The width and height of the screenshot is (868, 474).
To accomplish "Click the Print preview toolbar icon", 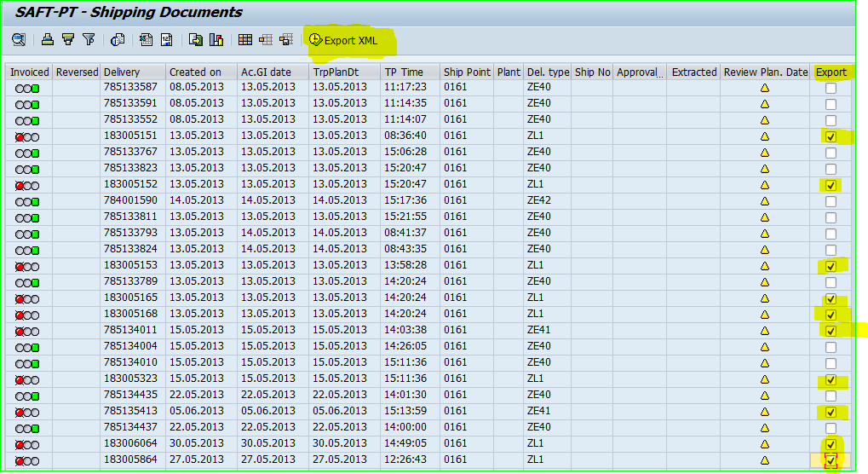I will point(118,39).
